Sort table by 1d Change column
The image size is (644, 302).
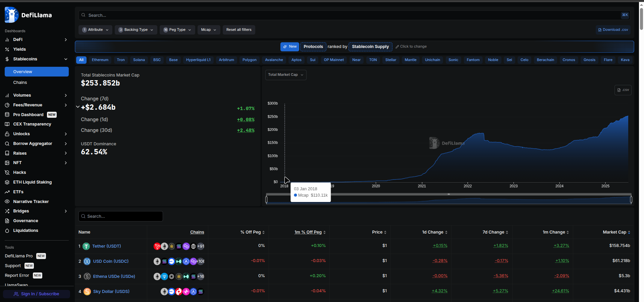tap(435, 232)
